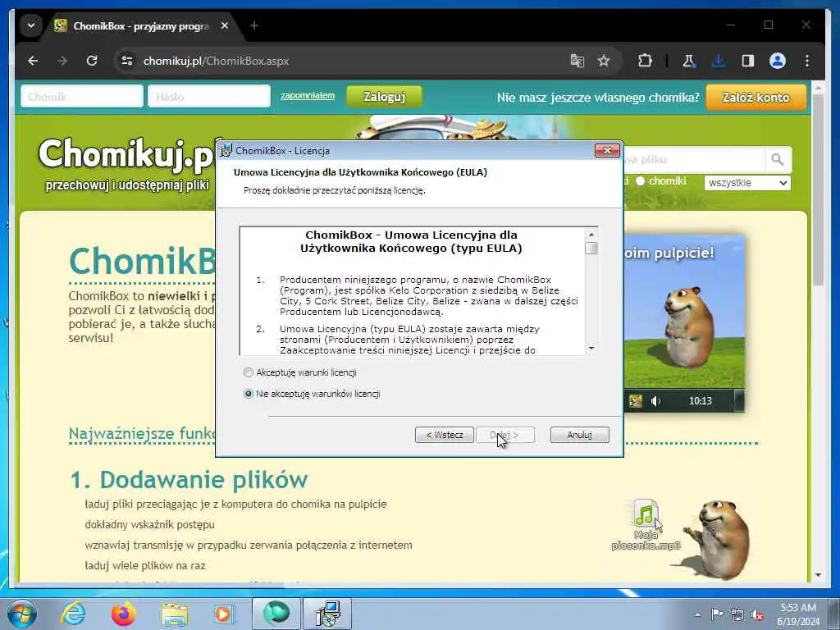Click the network tray icon

click(737, 614)
